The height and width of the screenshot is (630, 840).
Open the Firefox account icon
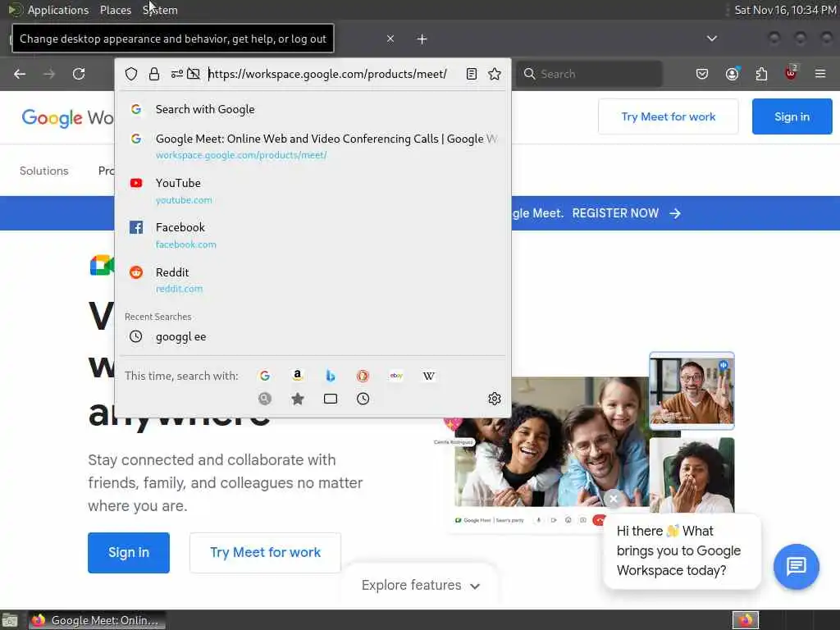click(733, 74)
